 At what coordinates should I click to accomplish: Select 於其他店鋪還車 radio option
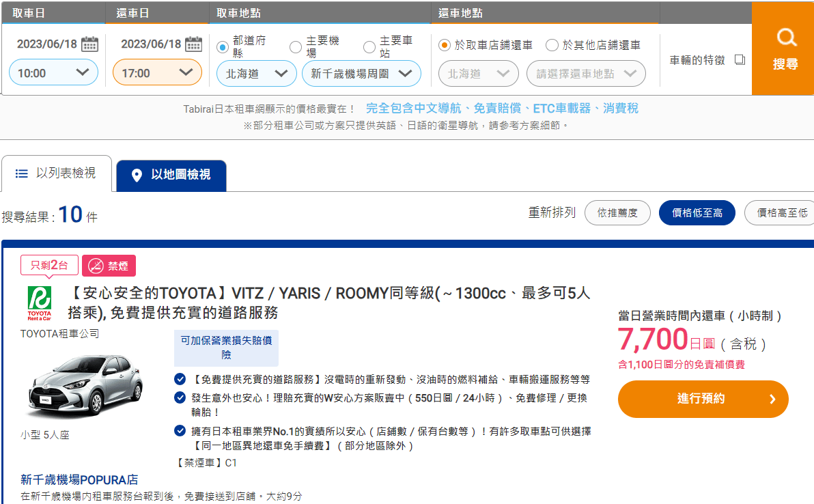click(552, 45)
